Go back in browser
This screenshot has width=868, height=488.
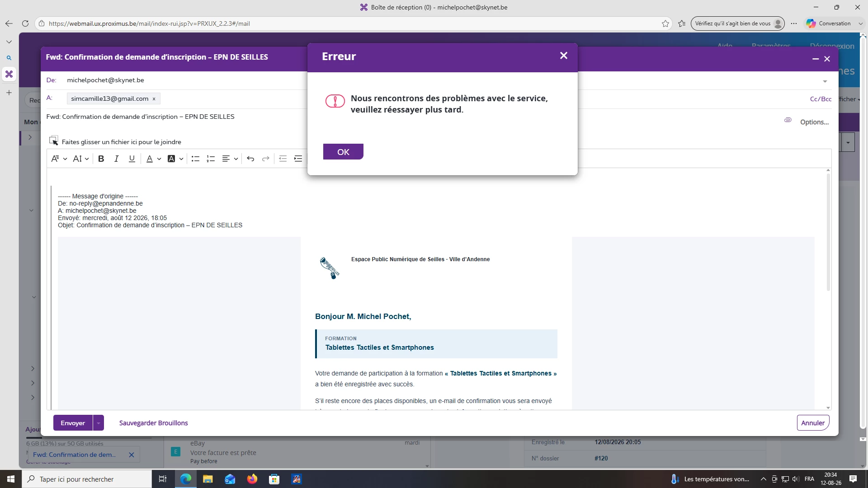click(9, 23)
